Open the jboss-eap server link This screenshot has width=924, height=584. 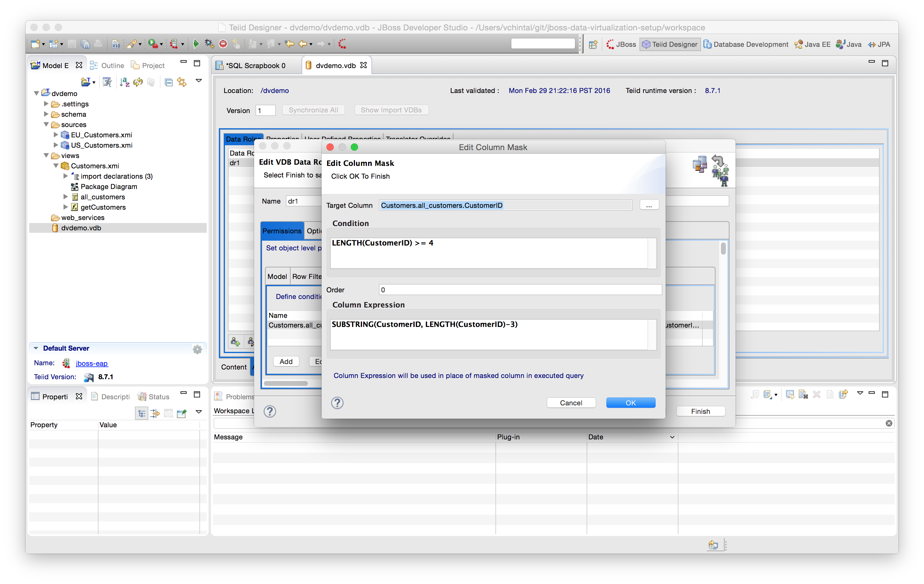(91, 363)
